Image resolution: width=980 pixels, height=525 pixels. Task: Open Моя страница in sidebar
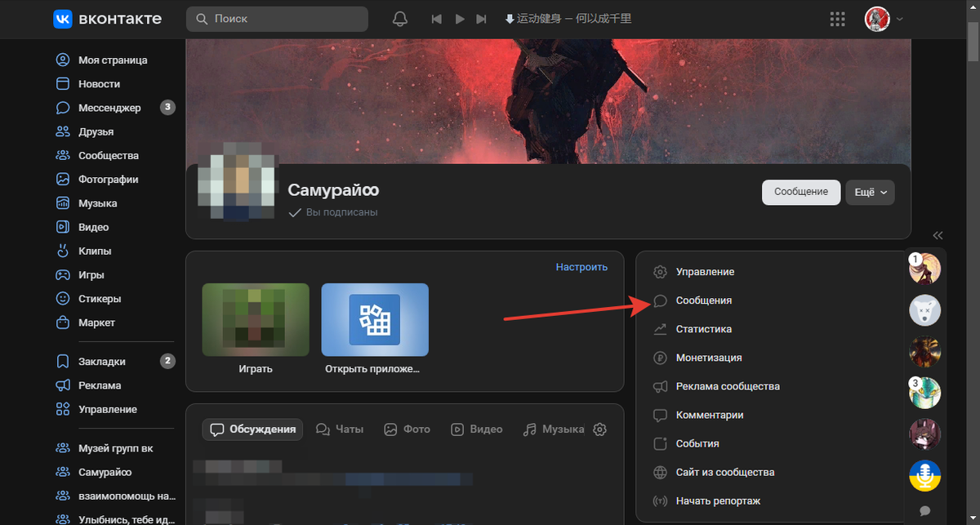point(114,60)
